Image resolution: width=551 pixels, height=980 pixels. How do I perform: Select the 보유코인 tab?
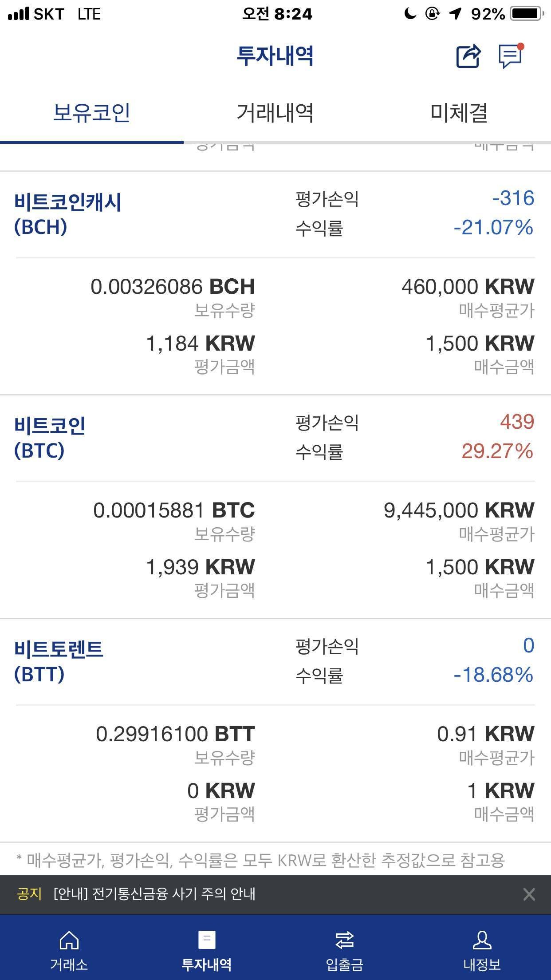click(91, 113)
